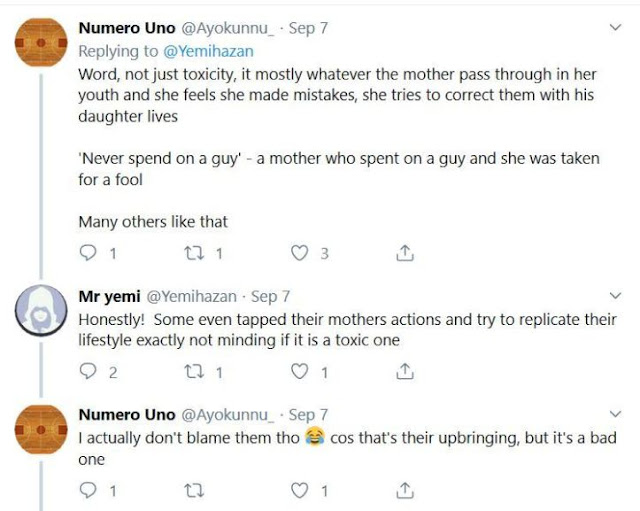Image resolution: width=640 pixels, height=511 pixels.
Task: Open more options for first Numero Uno tweet
Action: click(x=615, y=30)
